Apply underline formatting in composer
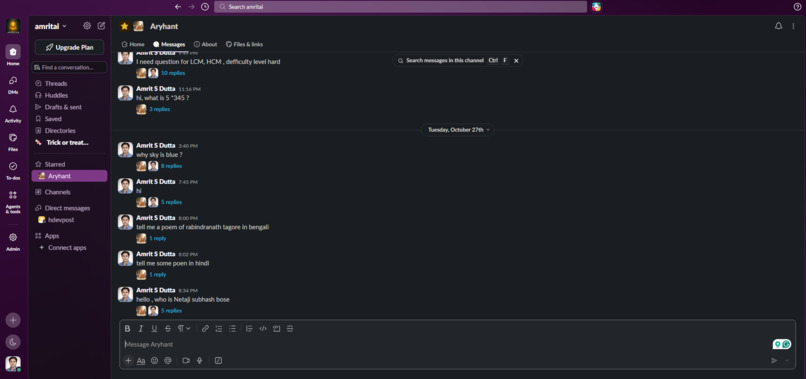 [x=154, y=329]
